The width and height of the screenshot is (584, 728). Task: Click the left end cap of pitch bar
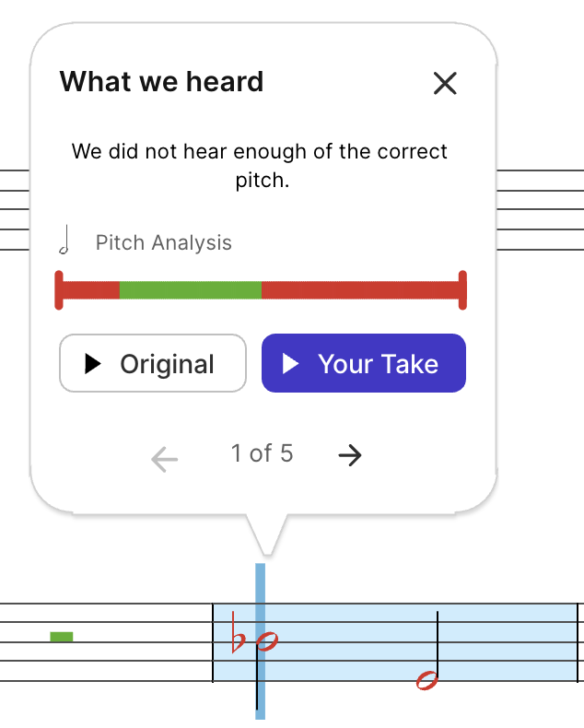tap(59, 290)
